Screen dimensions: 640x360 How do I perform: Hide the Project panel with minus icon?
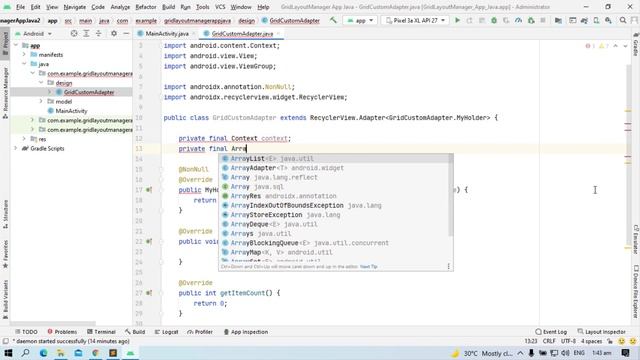[x=126, y=33]
